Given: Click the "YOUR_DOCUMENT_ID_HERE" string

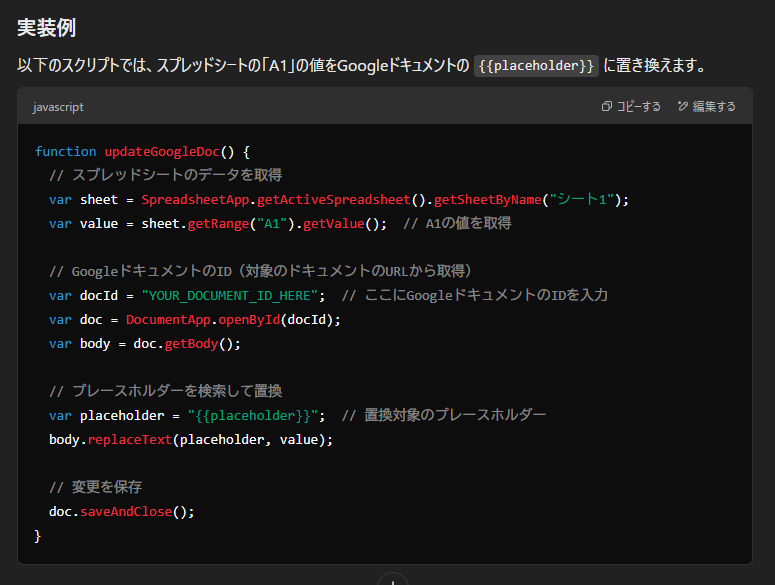Looking at the screenshot, I should coord(229,295).
